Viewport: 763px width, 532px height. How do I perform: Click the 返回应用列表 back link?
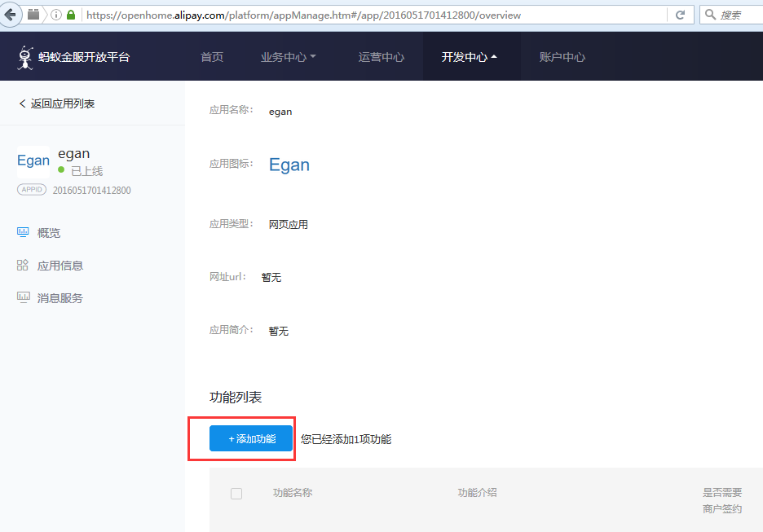(x=57, y=103)
